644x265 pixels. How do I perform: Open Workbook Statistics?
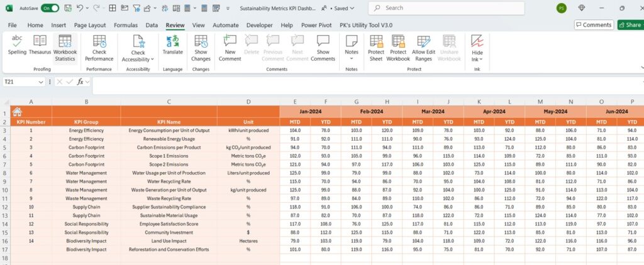click(65, 48)
